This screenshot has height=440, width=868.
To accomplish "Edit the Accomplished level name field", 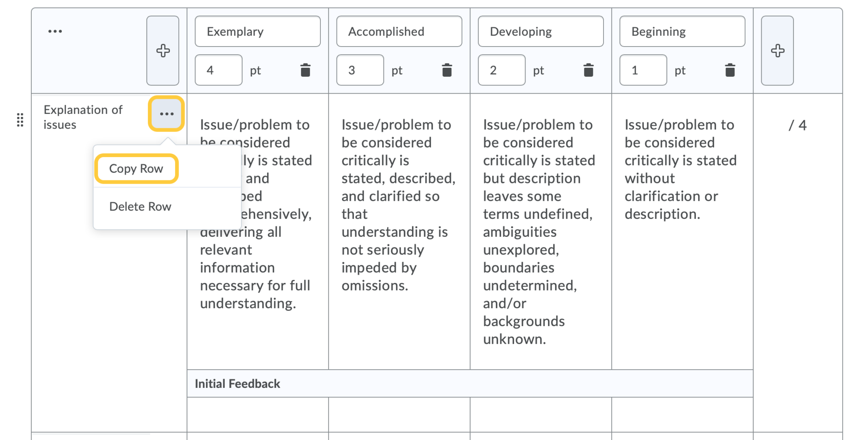I will point(399,31).
